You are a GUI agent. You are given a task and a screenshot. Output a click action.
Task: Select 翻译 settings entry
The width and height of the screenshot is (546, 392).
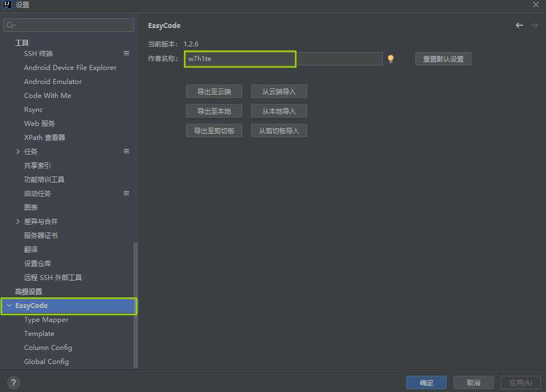tap(31, 249)
